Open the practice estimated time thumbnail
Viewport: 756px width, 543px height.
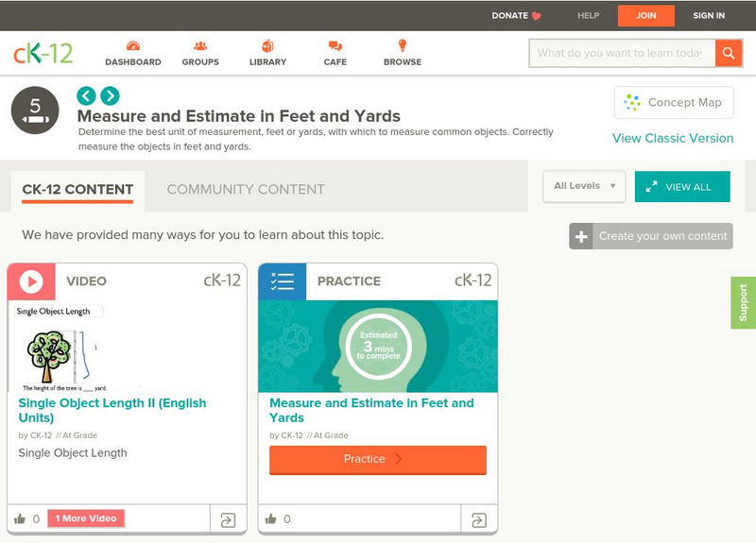pyautogui.click(x=378, y=347)
